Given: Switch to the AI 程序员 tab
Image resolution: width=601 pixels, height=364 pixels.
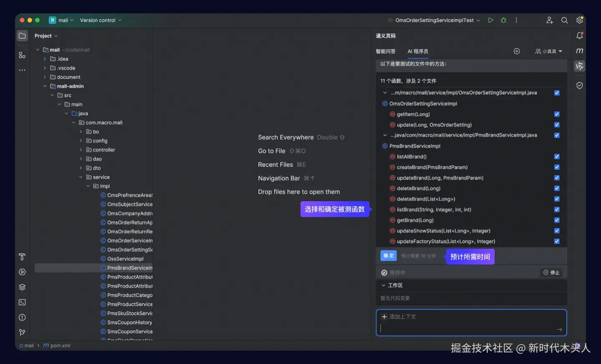Looking at the screenshot, I should (x=418, y=51).
